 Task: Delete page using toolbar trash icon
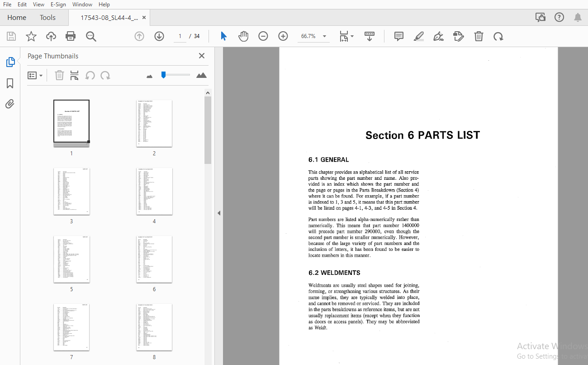tap(479, 36)
